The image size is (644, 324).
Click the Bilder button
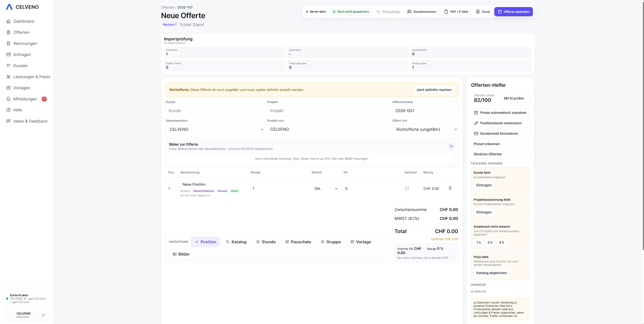coord(181,254)
